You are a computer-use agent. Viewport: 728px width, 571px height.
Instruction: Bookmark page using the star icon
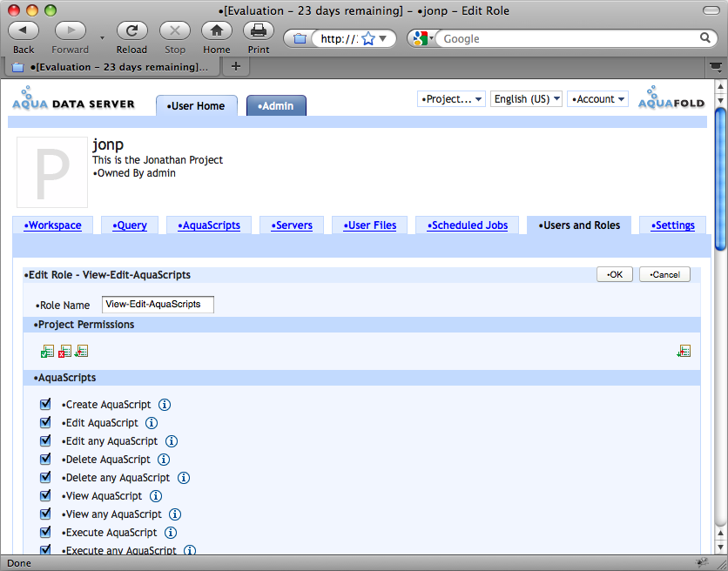click(x=368, y=38)
